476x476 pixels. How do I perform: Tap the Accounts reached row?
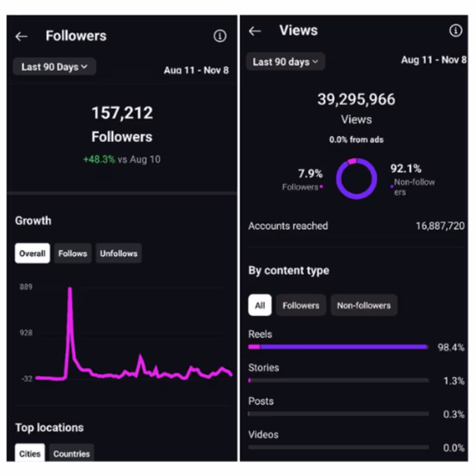click(x=356, y=226)
